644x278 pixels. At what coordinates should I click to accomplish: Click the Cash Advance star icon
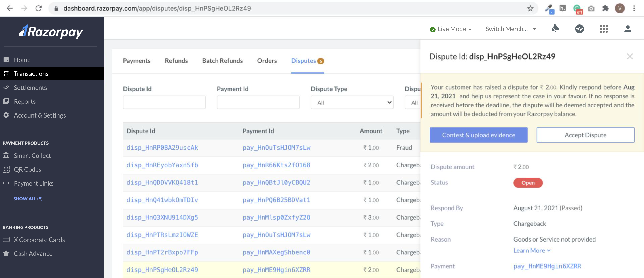click(6, 253)
